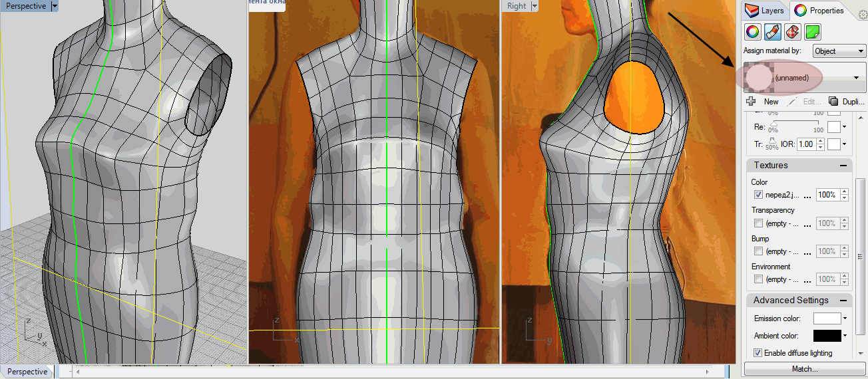Image resolution: width=868 pixels, height=379 pixels.
Task: Click the Dupli... duplicate button label
Action: click(x=853, y=102)
